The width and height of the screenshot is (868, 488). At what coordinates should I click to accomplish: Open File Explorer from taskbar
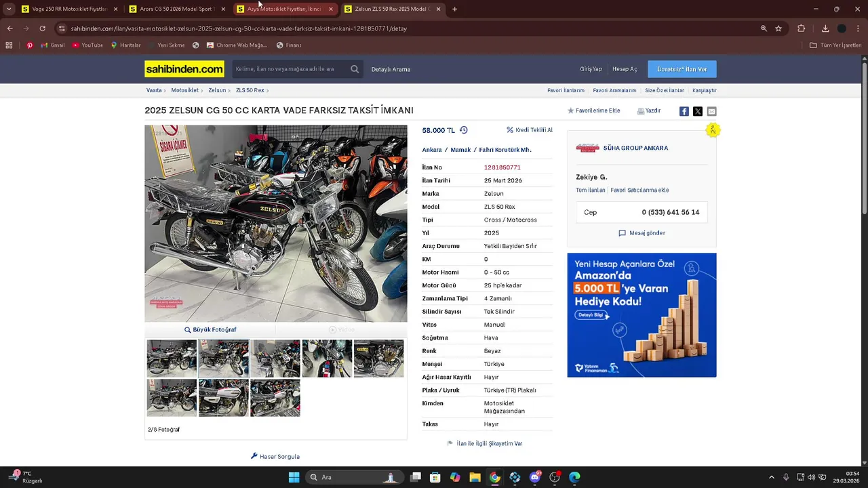pyautogui.click(x=475, y=477)
